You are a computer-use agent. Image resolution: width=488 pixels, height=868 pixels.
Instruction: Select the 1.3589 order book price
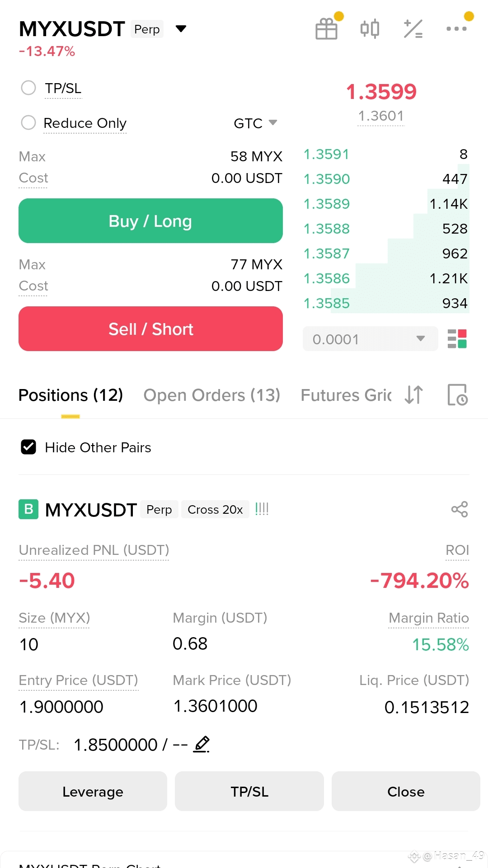pyautogui.click(x=327, y=204)
